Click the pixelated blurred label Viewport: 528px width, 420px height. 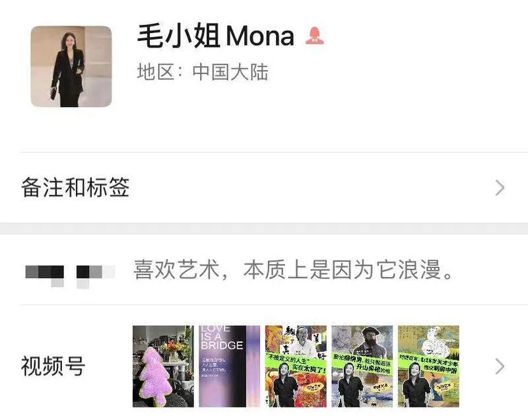[70, 276]
